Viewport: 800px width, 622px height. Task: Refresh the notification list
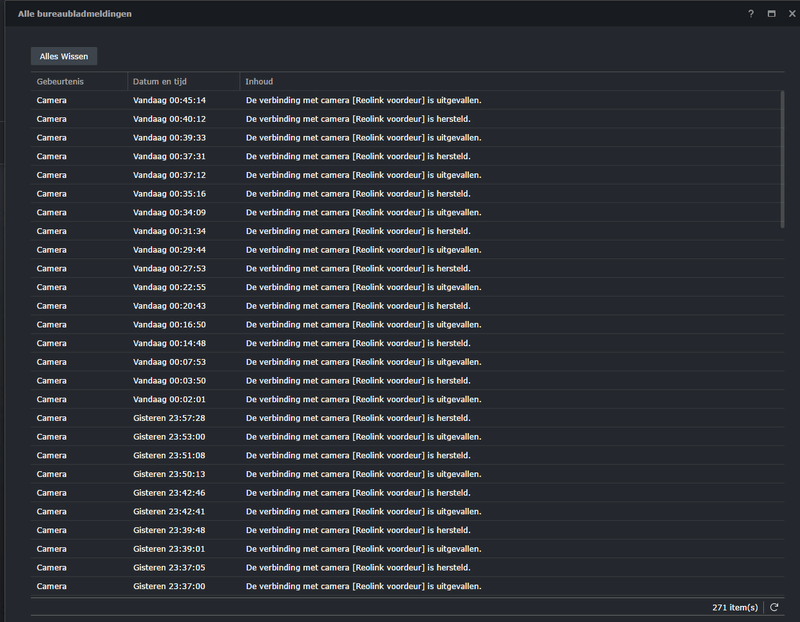pos(774,607)
